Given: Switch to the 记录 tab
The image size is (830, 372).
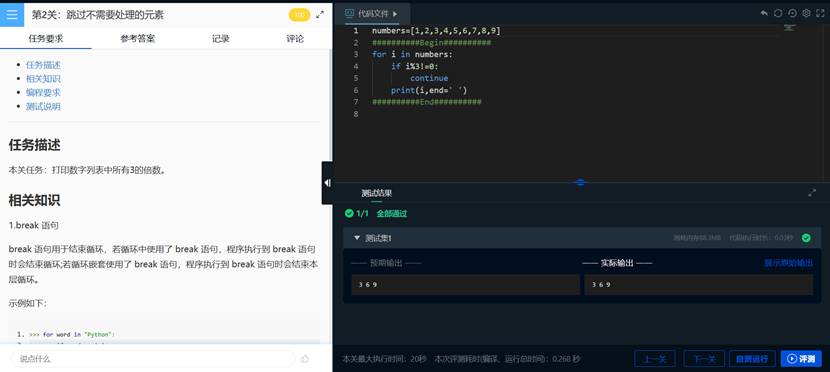Looking at the screenshot, I should (x=221, y=38).
